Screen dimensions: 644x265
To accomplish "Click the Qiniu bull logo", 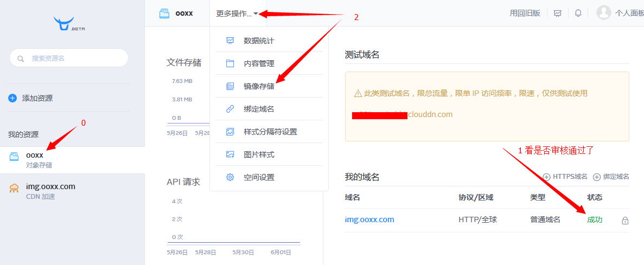I will 63,24.
